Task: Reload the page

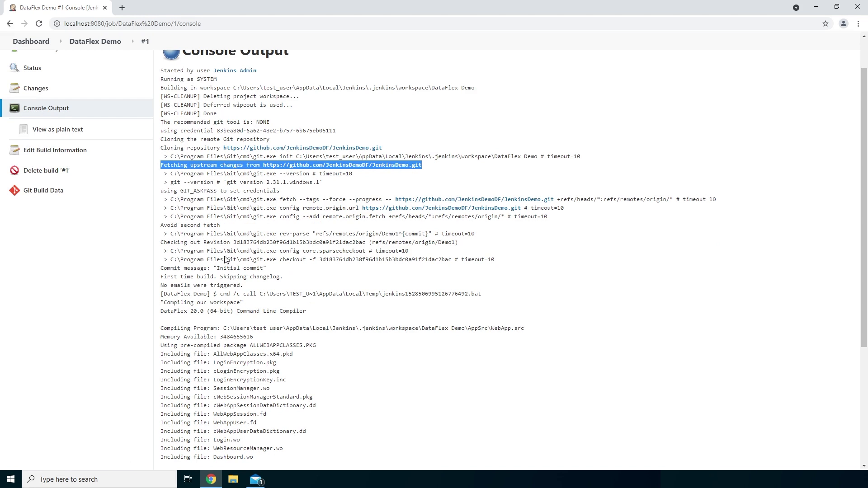Action: coord(39,23)
